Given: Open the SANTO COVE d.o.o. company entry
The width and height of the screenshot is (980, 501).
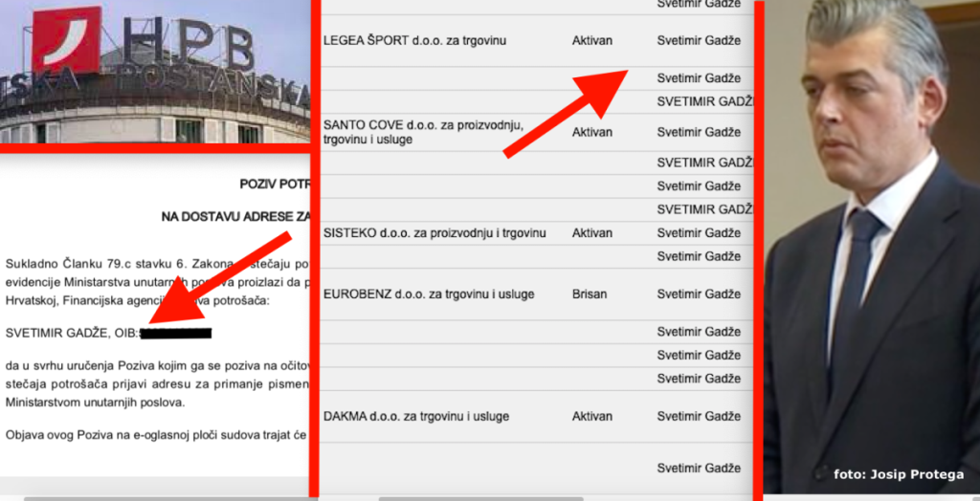Looking at the screenshot, I should [423, 133].
